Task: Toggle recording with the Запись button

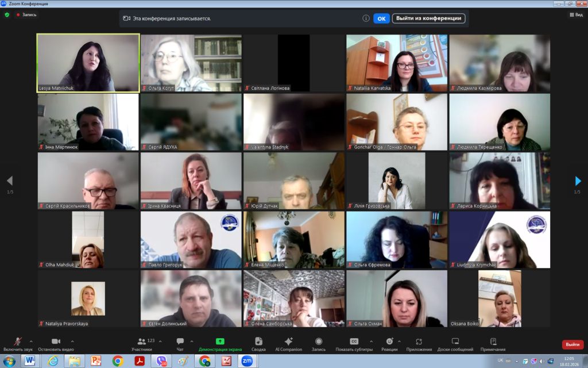Action: point(319,342)
